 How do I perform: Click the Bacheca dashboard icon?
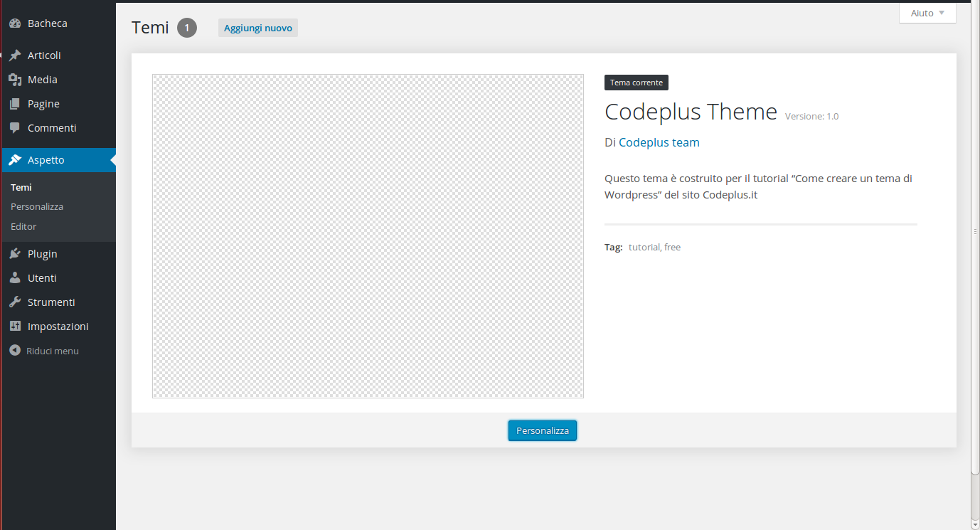(x=15, y=23)
